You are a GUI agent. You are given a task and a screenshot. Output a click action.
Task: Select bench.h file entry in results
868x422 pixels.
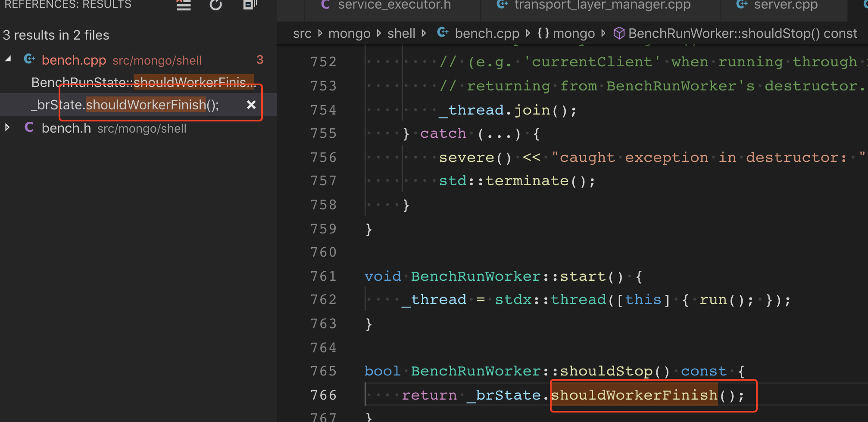coord(66,128)
